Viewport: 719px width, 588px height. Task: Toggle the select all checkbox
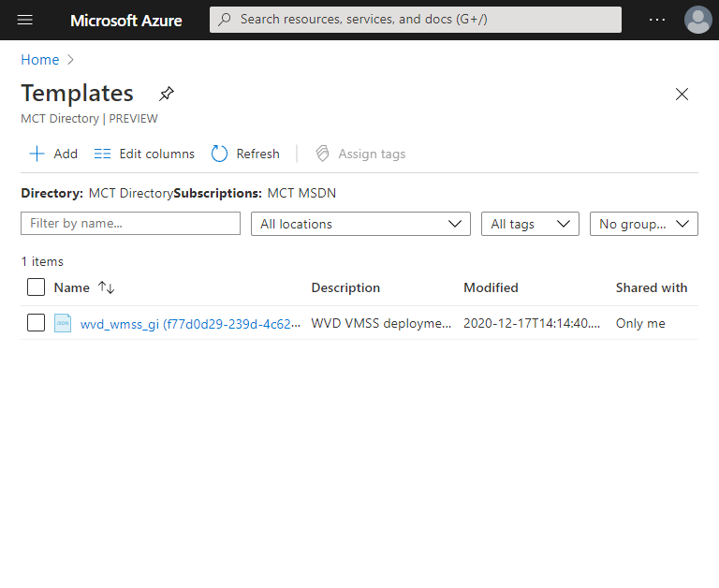tap(36, 287)
